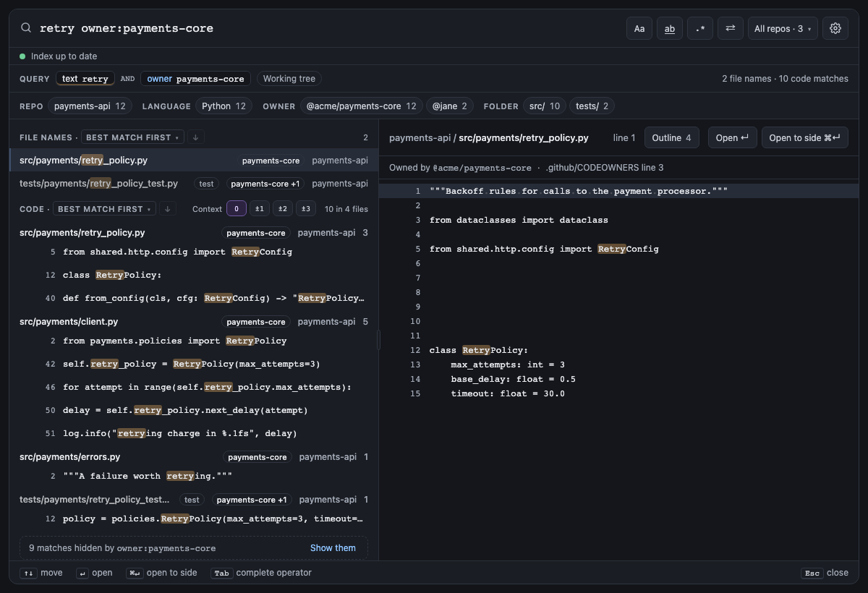Viewport: 868px width, 593px height.
Task: Open match '"""A failure worth retrying."""'
Action: click(x=194, y=477)
